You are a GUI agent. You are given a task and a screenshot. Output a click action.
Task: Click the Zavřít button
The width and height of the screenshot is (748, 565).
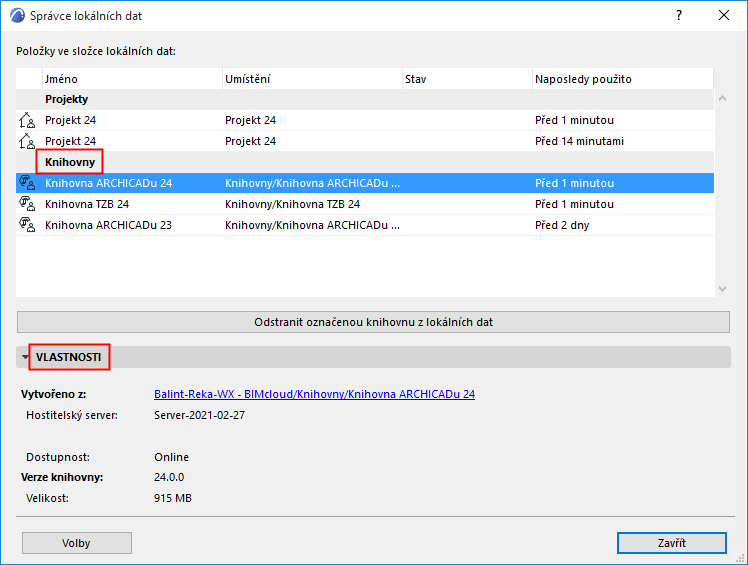[x=672, y=543]
